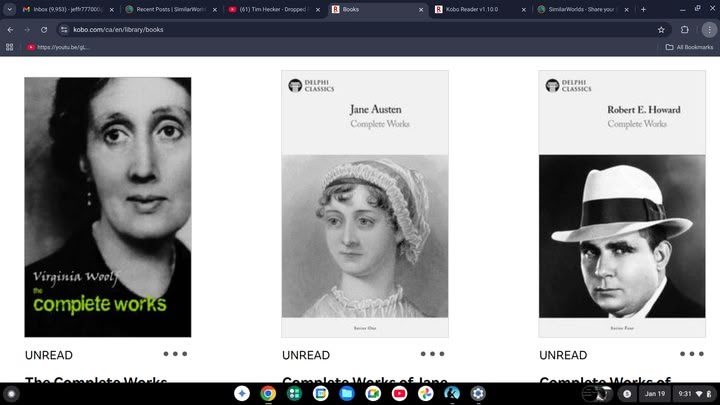Open Settings gear in the shelf
The width and height of the screenshot is (720, 405).
(478, 394)
